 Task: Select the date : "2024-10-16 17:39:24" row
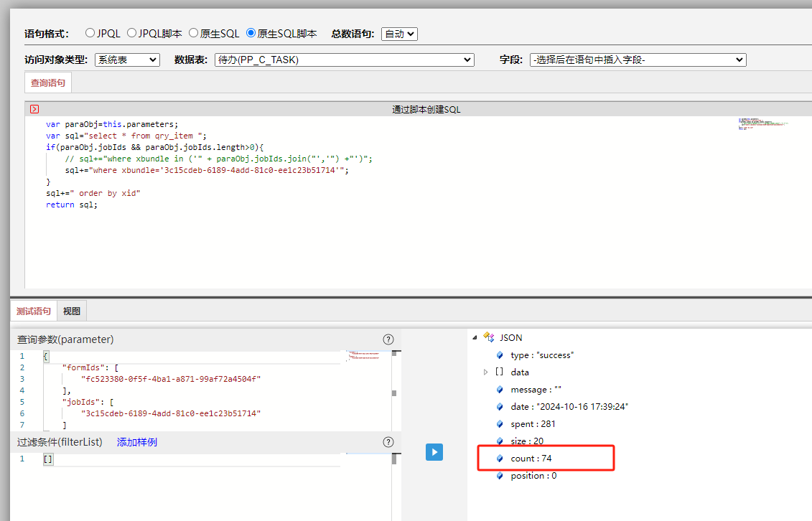coord(569,407)
